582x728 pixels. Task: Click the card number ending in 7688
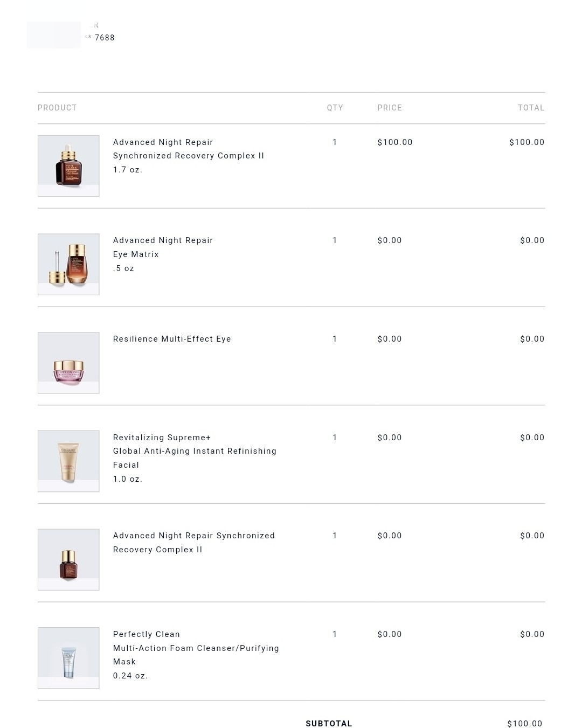tap(104, 38)
